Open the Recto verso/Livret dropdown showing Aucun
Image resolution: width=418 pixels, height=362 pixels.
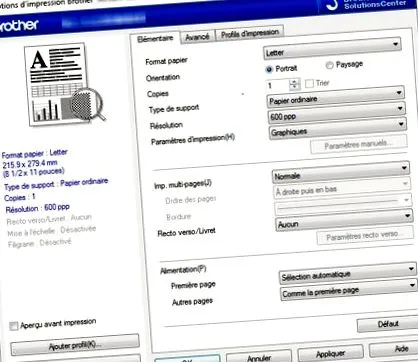344,220
